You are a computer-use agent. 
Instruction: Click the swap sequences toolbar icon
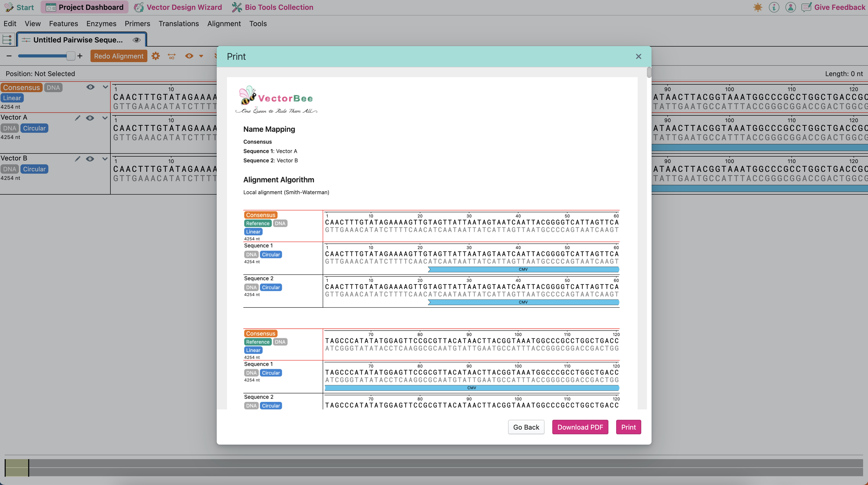pyautogui.click(x=171, y=56)
